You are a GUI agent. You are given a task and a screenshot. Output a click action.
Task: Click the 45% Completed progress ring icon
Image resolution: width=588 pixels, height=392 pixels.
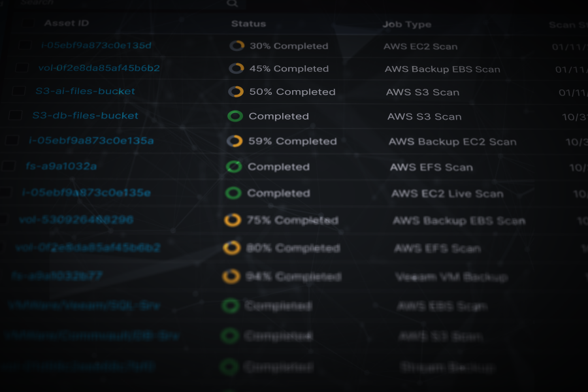coord(237,69)
